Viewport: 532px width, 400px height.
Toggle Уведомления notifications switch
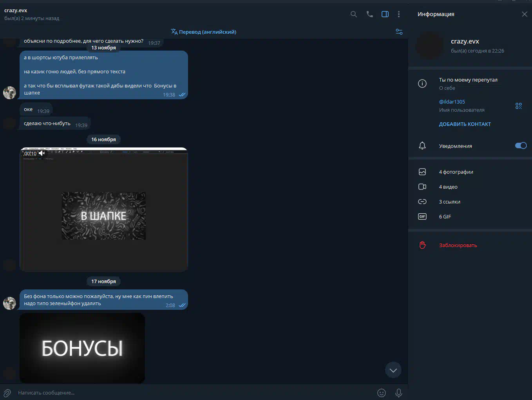click(x=521, y=145)
